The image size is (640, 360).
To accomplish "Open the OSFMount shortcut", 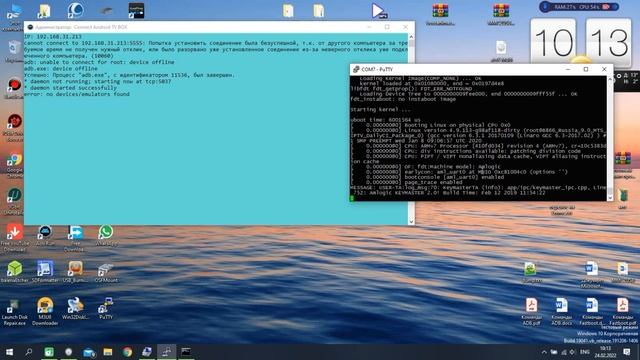I will point(106,272).
